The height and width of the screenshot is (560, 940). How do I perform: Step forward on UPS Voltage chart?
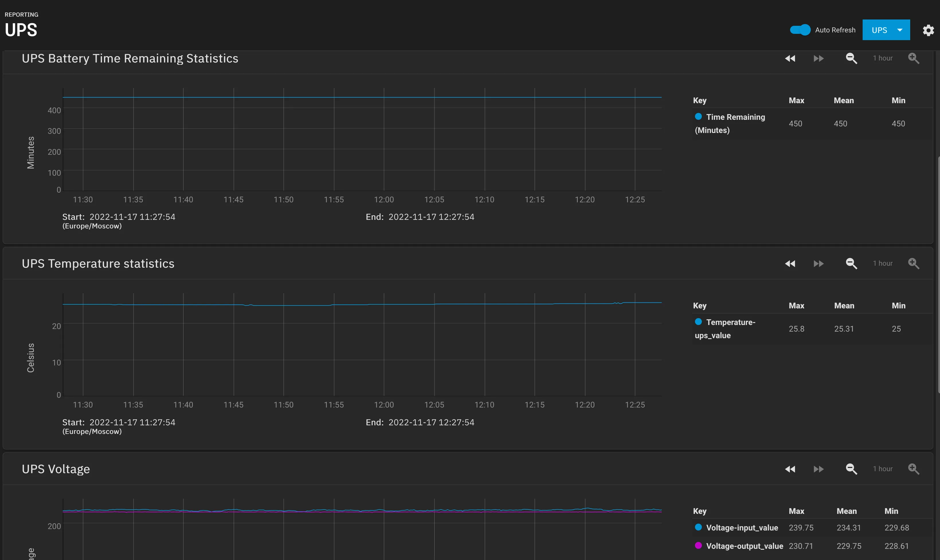tap(818, 469)
